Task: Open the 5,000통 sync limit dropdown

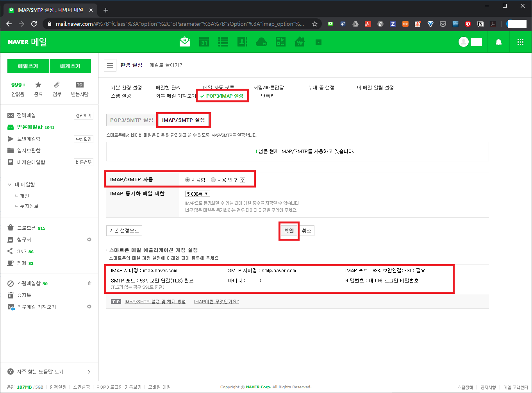Action: pyautogui.click(x=198, y=194)
